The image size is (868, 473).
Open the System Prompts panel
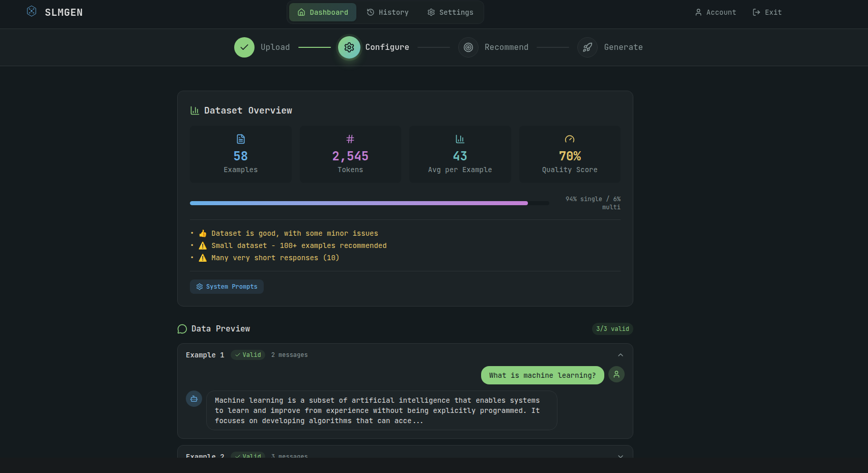click(227, 286)
